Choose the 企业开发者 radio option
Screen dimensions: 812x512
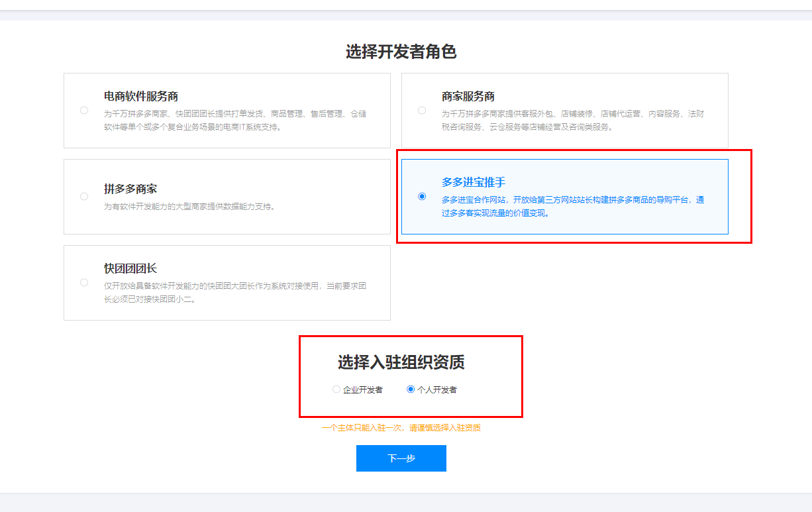tap(336, 389)
